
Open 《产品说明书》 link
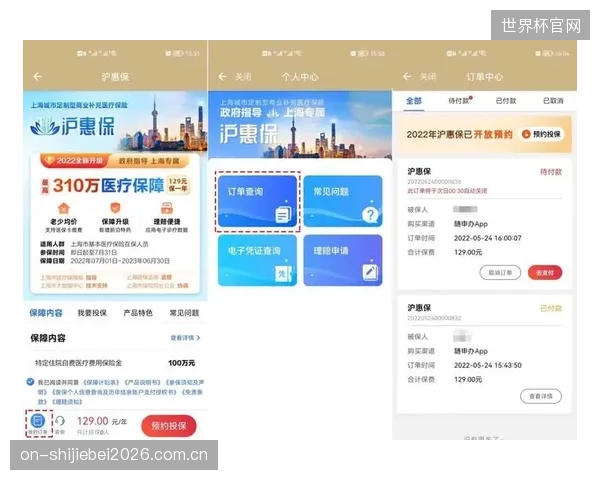pyautogui.click(x=143, y=382)
